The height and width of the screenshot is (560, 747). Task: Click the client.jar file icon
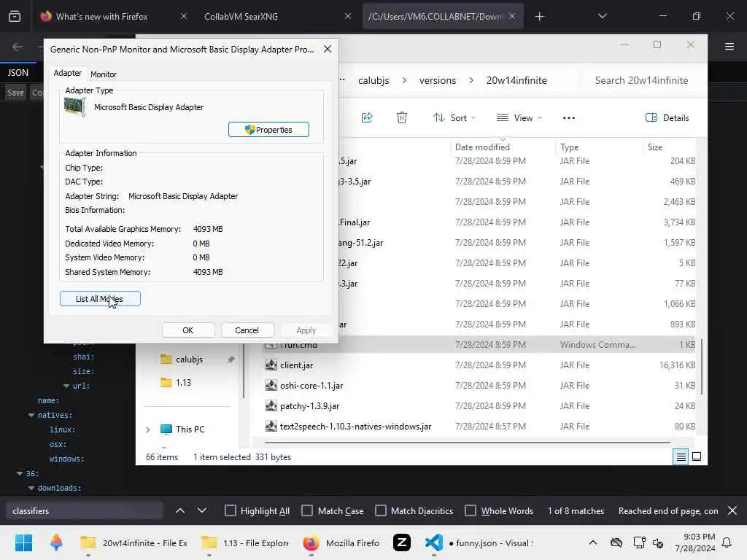point(271,365)
